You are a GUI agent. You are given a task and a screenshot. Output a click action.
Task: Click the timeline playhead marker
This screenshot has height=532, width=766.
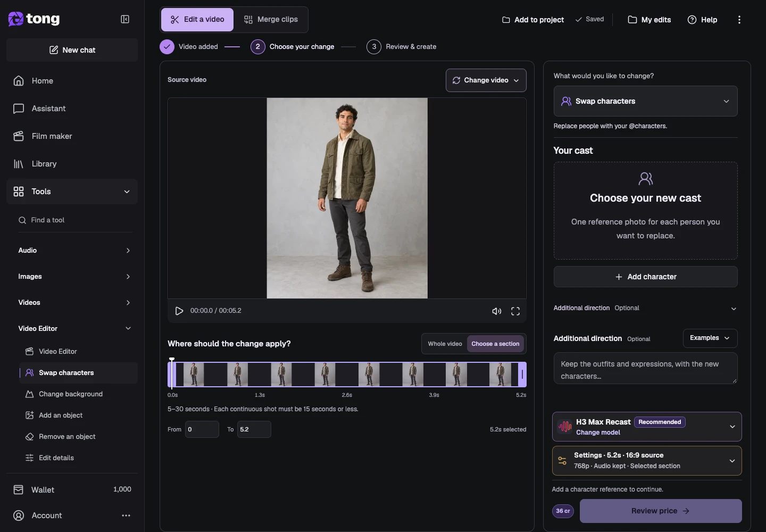pyautogui.click(x=172, y=373)
